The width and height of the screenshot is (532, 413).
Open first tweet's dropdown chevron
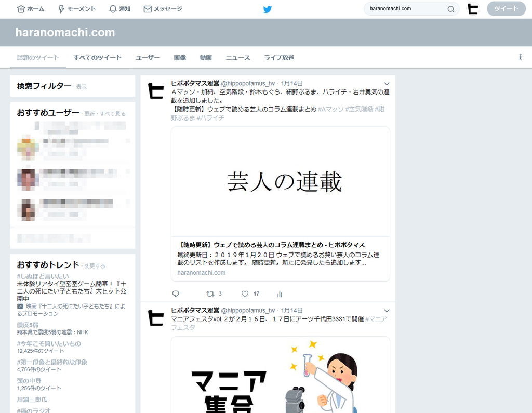coord(387,84)
